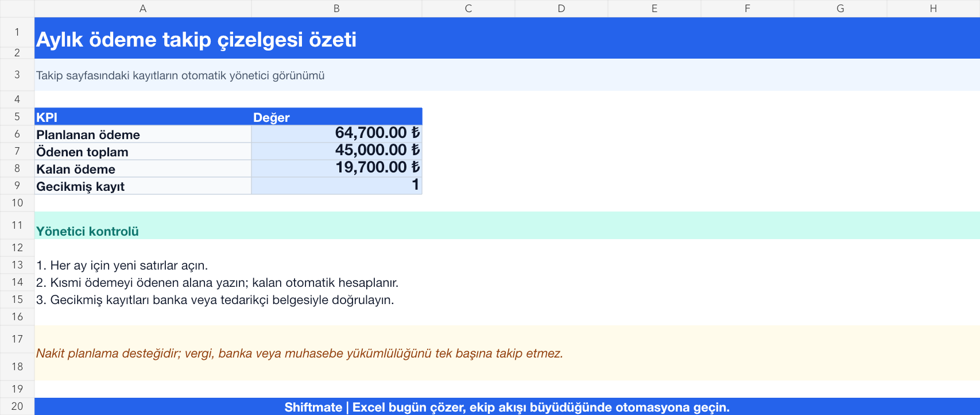The height and width of the screenshot is (415, 980).
Task: Click '1. Her ay için yeni satırlar açın.'
Action: point(122,266)
